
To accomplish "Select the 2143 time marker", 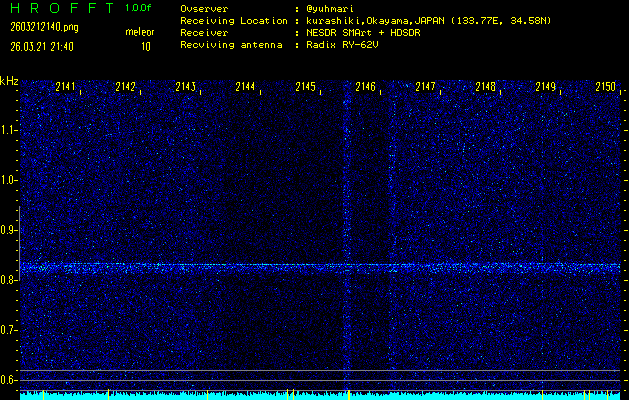I will coord(186,87).
